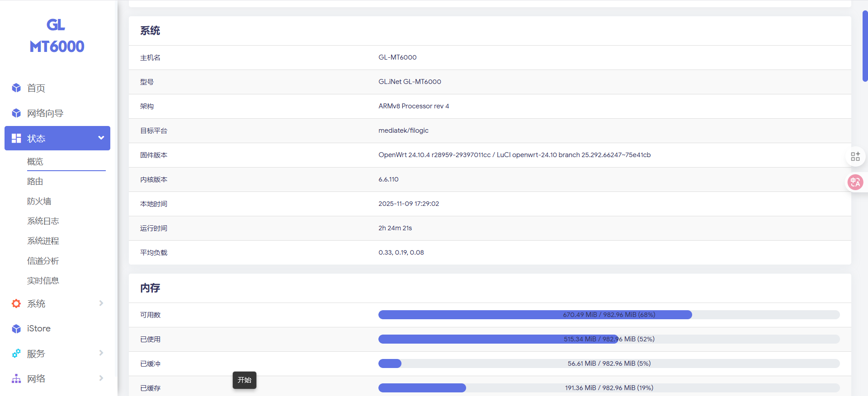The image size is (868, 396).
Task: Collapse the 状态 menu chevron
Action: point(101,138)
